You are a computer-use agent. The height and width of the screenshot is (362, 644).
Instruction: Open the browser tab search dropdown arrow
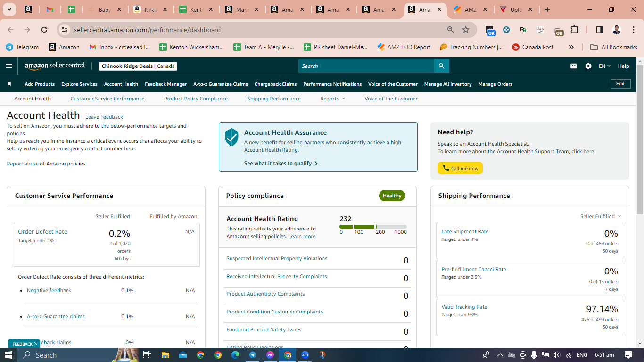click(x=10, y=9)
